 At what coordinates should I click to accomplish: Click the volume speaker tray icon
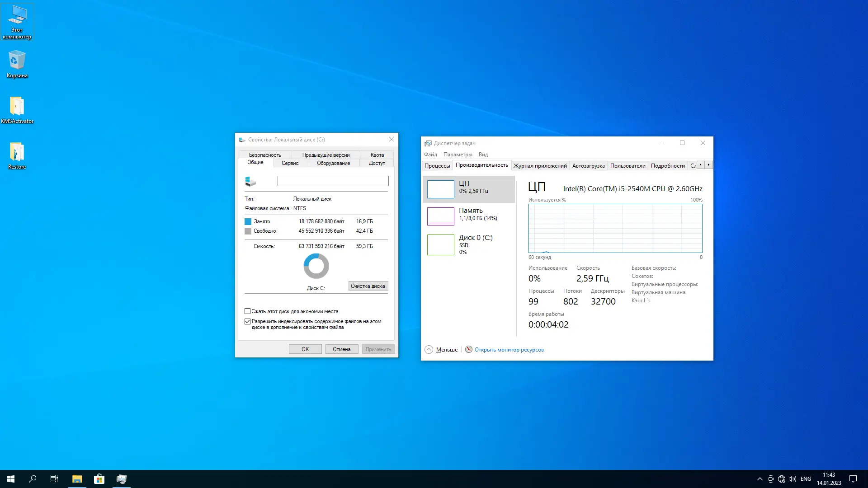click(793, 479)
